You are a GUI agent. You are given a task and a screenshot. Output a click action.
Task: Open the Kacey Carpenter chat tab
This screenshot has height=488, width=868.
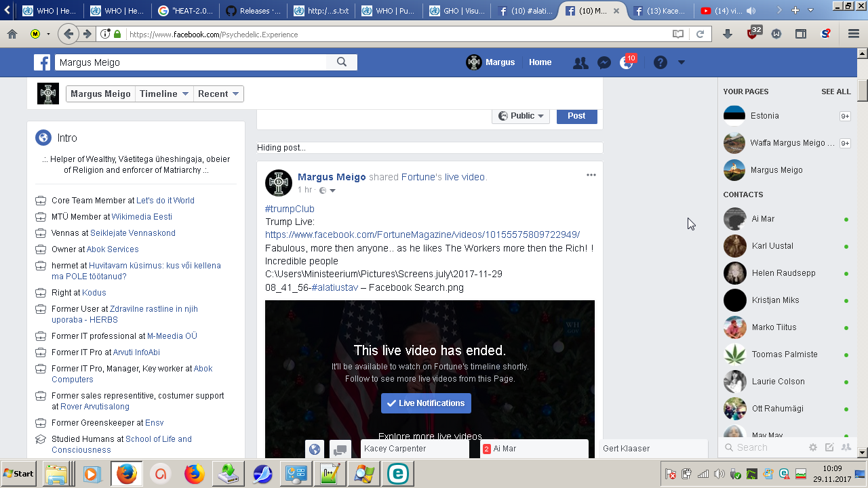tap(415, 449)
